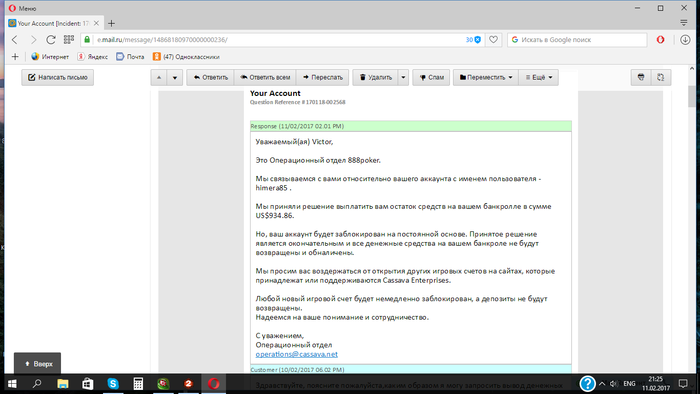Click the Ответить reply button
The image size is (700, 394).
[x=210, y=77]
